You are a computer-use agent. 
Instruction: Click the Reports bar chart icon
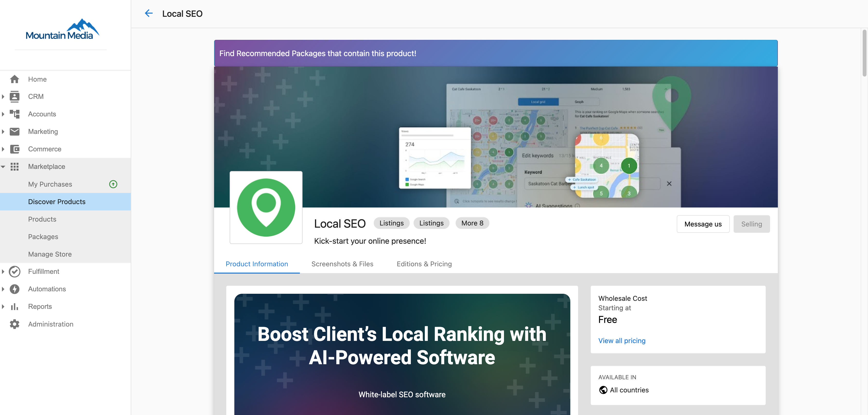coord(15,307)
